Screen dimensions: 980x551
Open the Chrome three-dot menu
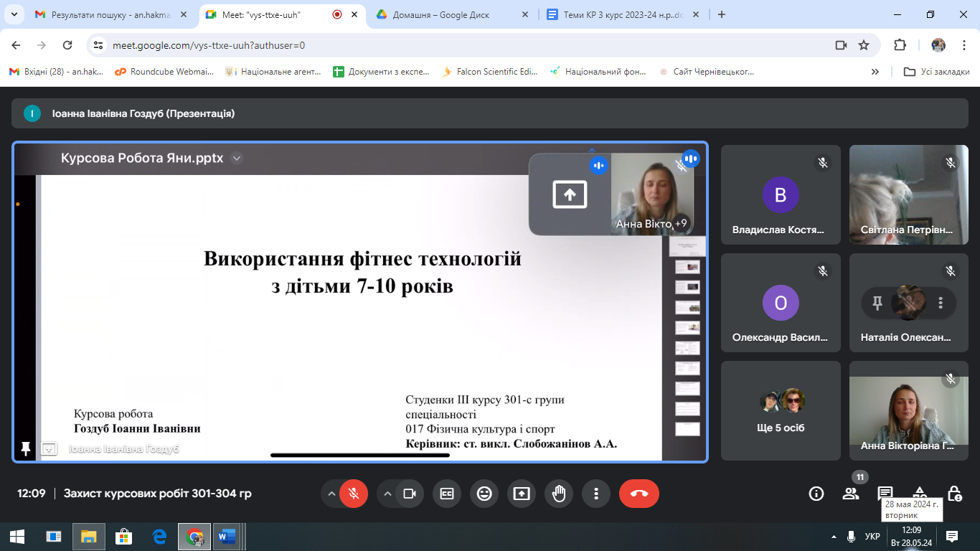pos(963,45)
